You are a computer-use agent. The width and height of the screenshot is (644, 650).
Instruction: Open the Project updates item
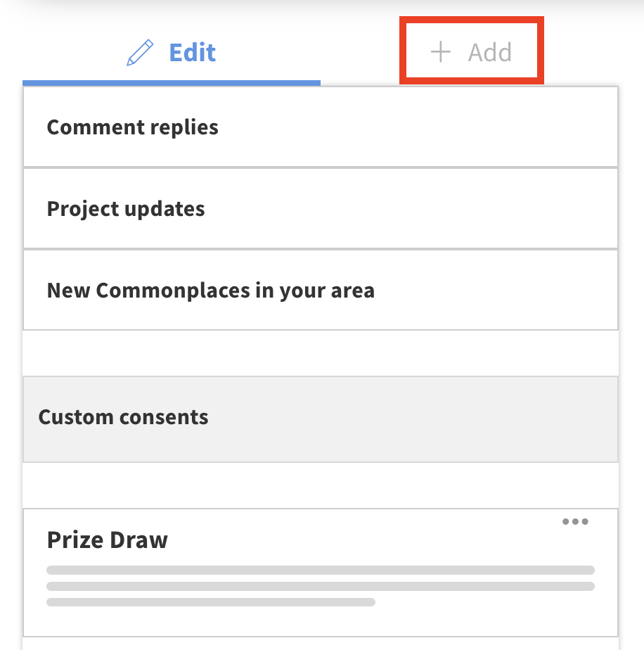tap(321, 209)
